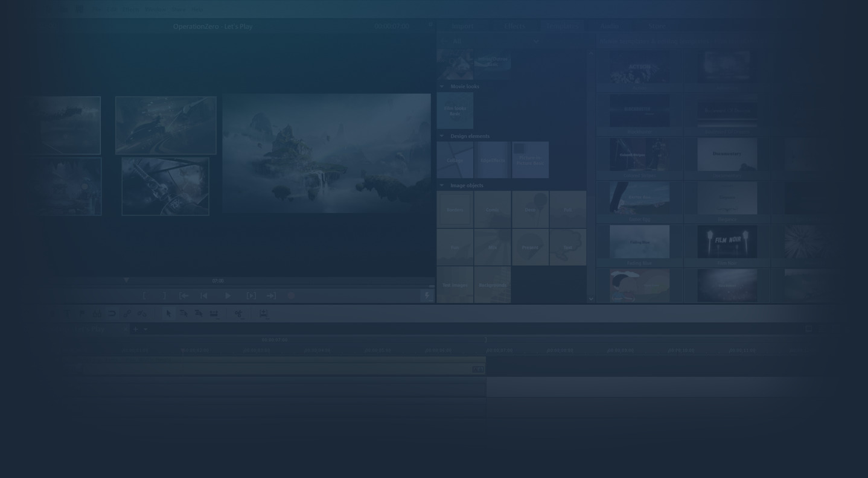The width and height of the screenshot is (868, 478).
Task: Open the Audio tab
Action: pos(609,26)
